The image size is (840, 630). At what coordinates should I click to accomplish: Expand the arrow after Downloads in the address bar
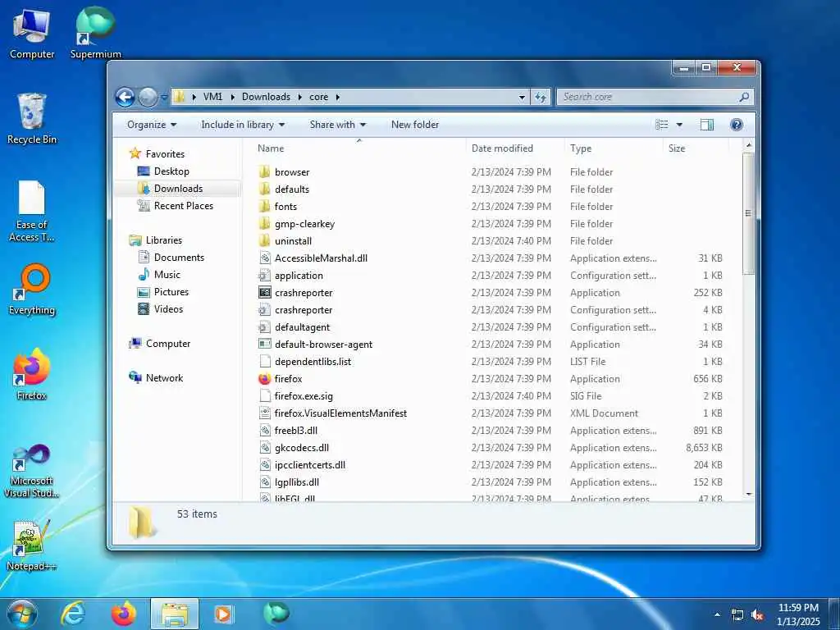[x=300, y=97]
